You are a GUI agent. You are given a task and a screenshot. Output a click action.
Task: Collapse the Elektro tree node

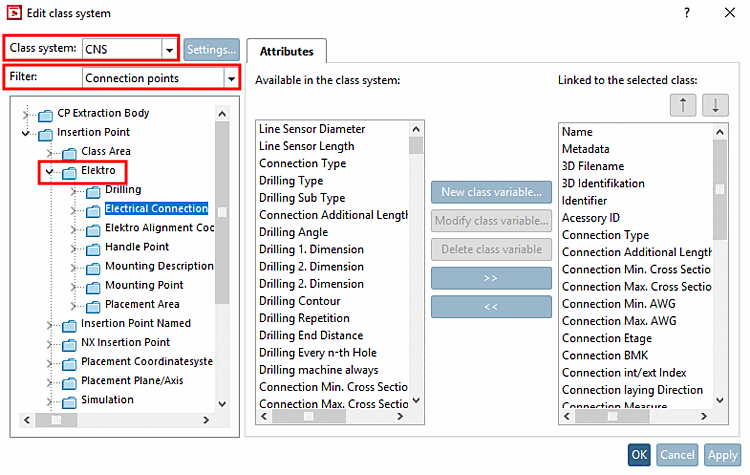click(x=48, y=172)
